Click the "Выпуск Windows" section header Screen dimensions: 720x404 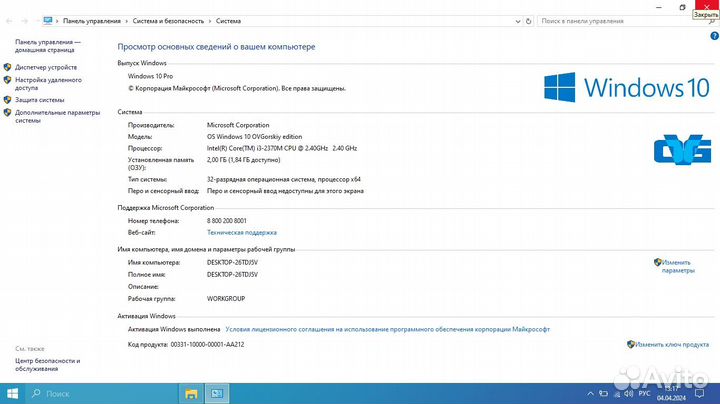point(142,63)
